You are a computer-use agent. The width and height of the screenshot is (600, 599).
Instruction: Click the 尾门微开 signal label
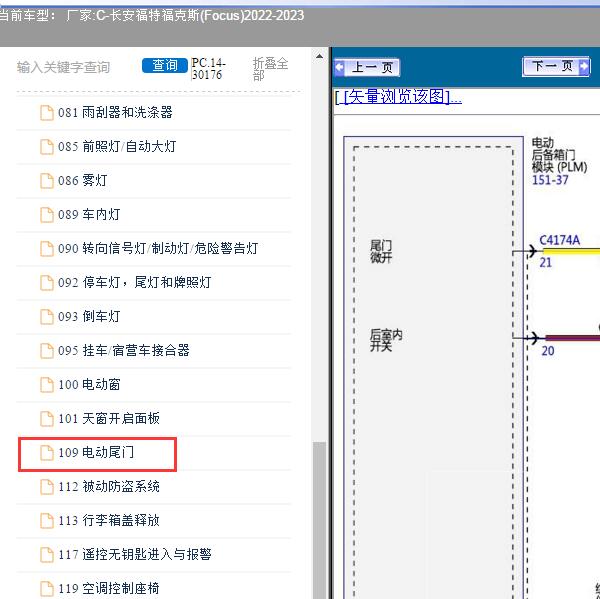point(381,251)
